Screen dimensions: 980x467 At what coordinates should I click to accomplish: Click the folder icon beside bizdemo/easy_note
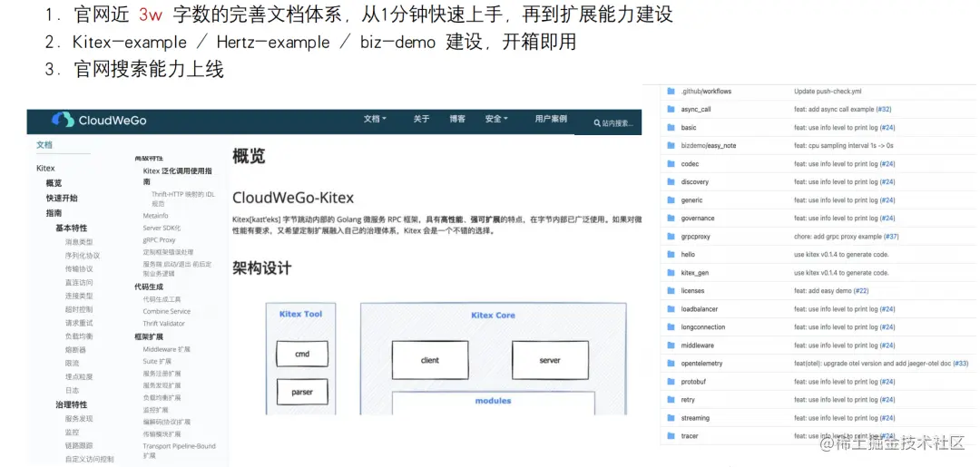[671, 145]
